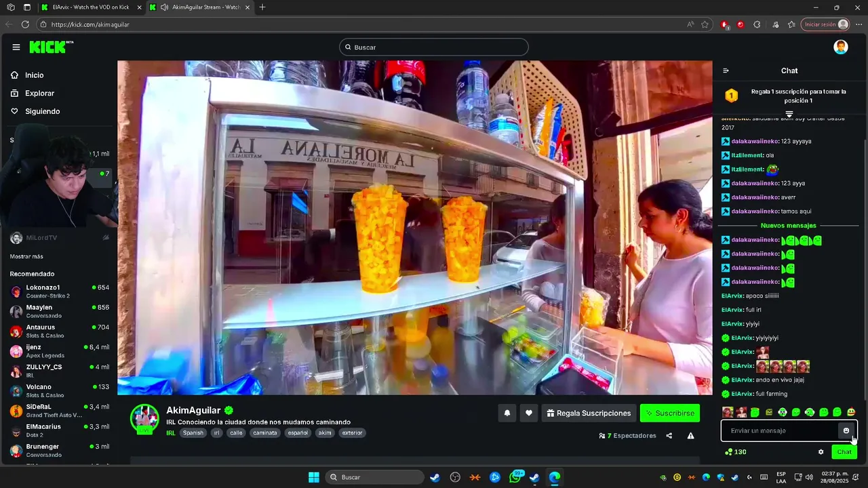868x488 pixels.
Task: Click AkimAguilar's profile picture
Action: [144, 419]
